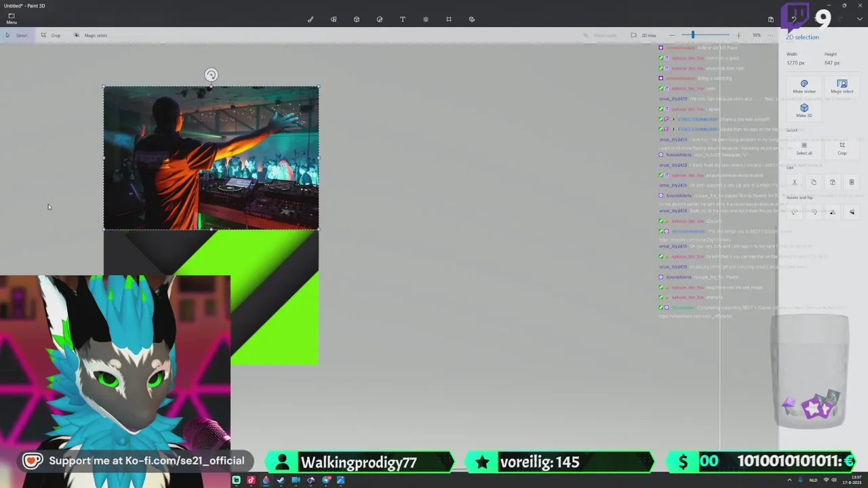Open the network icon in system tray

825,480
